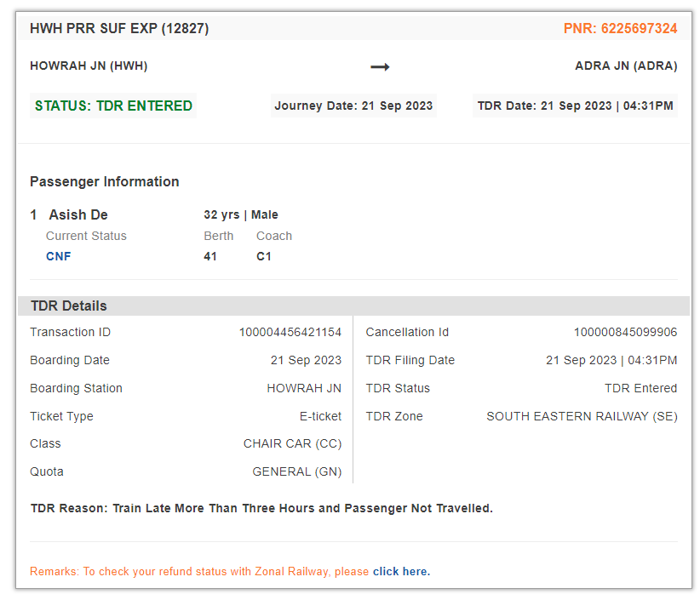Click coach value C1
The width and height of the screenshot is (700, 594).
(x=263, y=257)
